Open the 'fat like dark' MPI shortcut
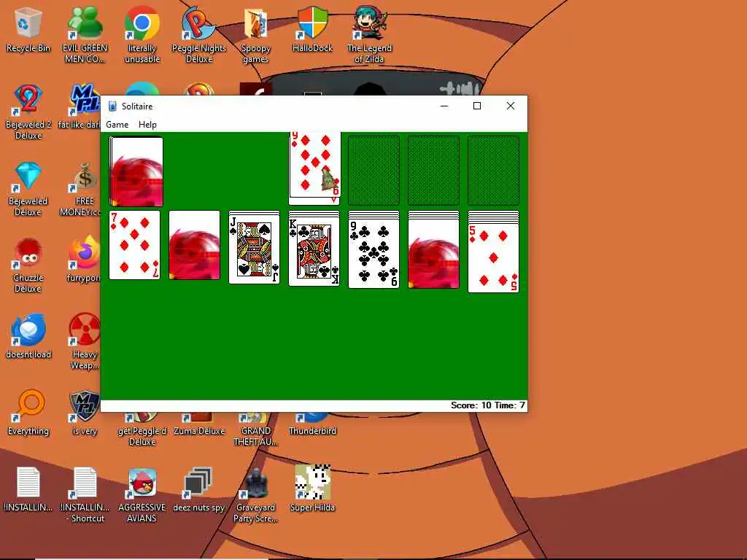Viewport: 747px width, 560px height. [81, 107]
